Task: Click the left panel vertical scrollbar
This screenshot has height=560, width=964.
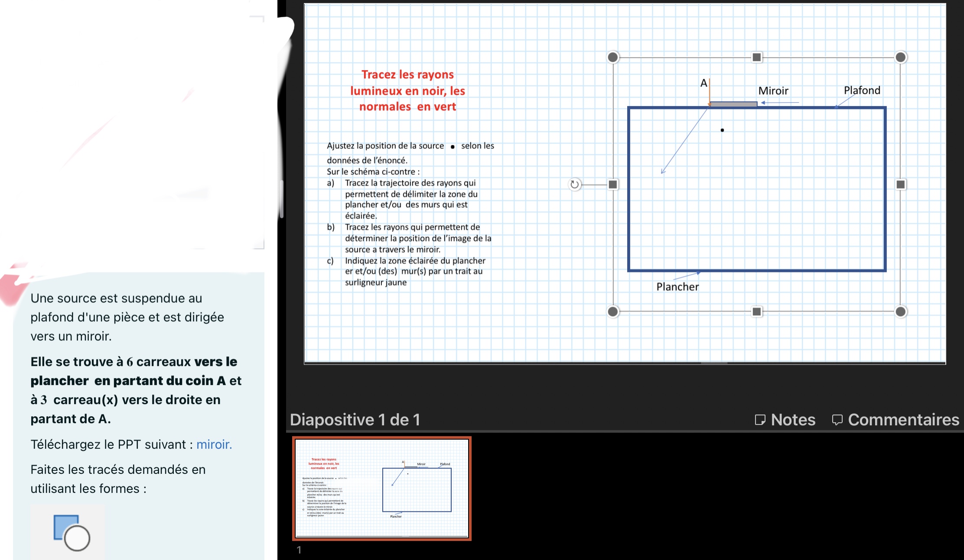Action: point(282,199)
